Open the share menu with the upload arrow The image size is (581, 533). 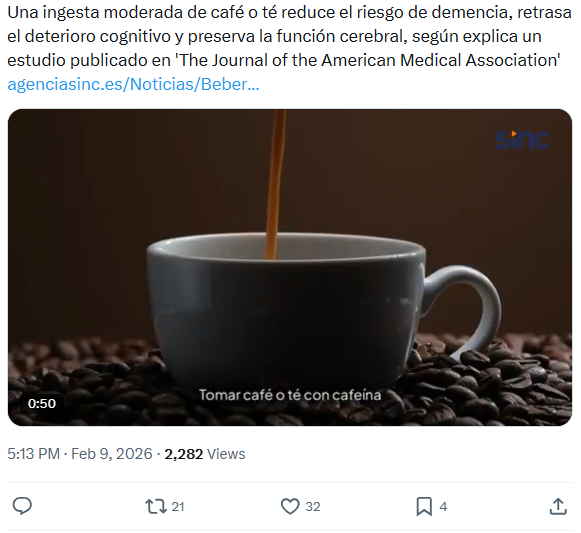point(558,506)
